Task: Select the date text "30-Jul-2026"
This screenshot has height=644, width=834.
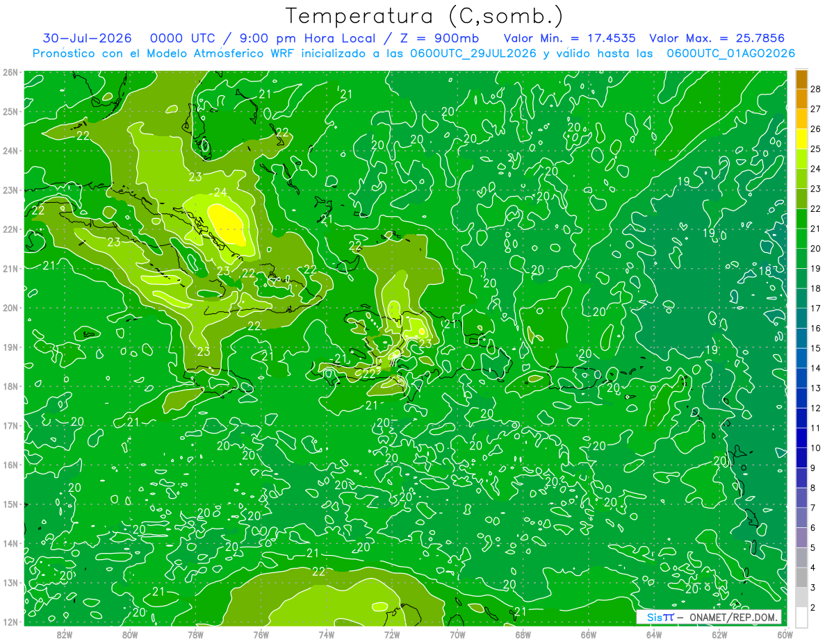Action: (x=88, y=38)
